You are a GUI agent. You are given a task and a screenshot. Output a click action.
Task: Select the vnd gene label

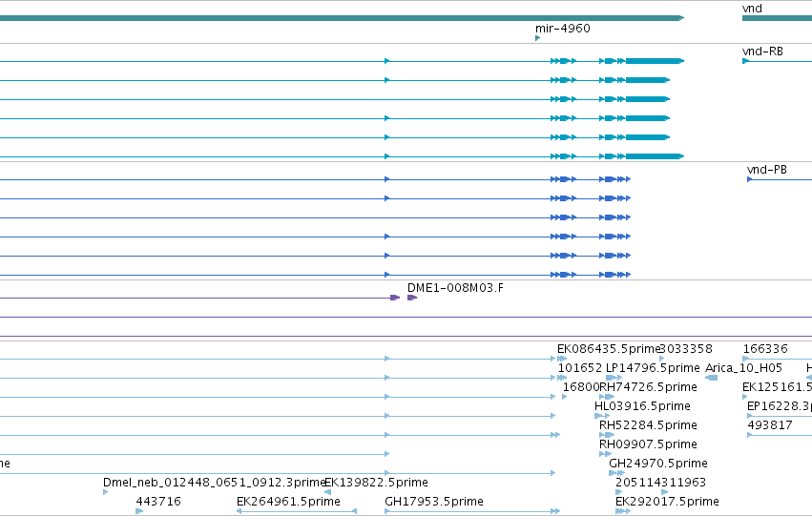[x=752, y=9]
